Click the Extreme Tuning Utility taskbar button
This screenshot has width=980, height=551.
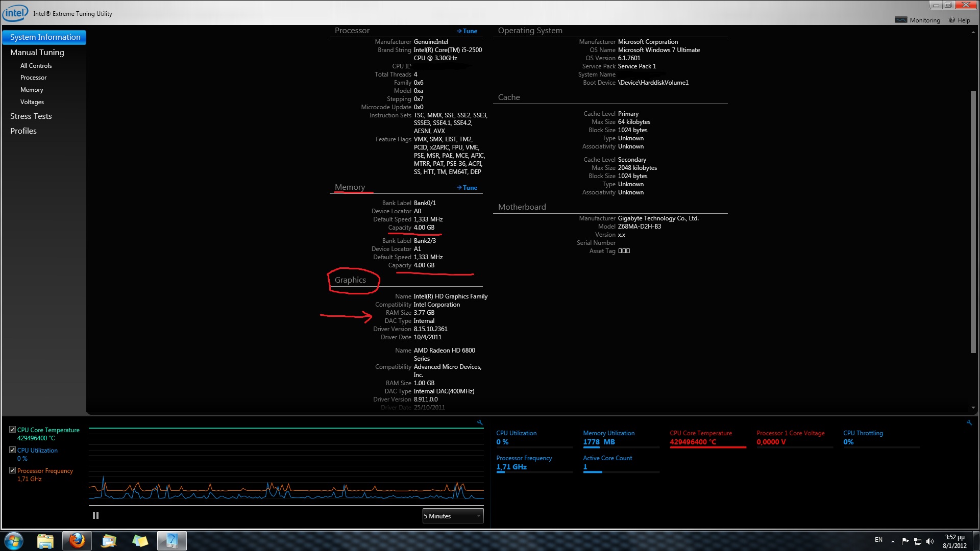click(x=172, y=541)
